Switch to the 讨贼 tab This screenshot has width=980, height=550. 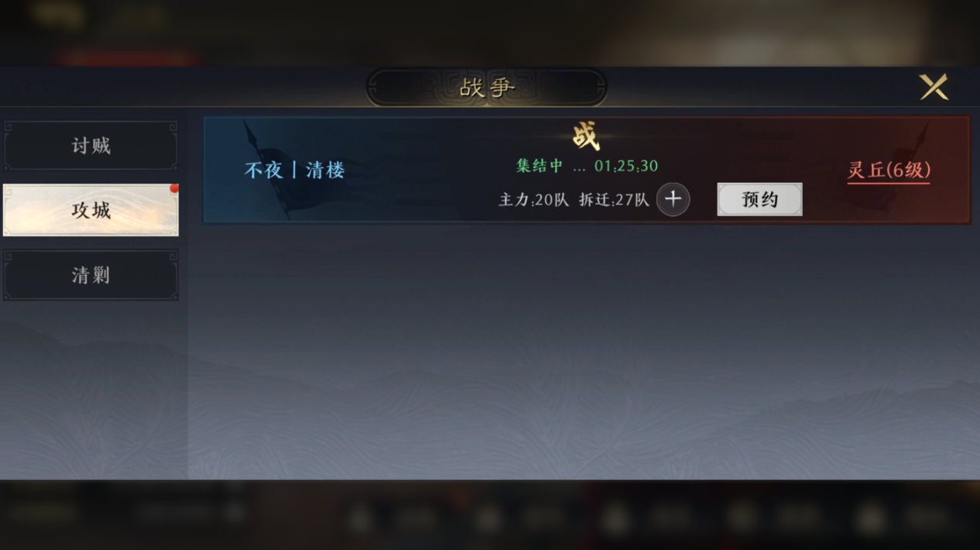91,146
